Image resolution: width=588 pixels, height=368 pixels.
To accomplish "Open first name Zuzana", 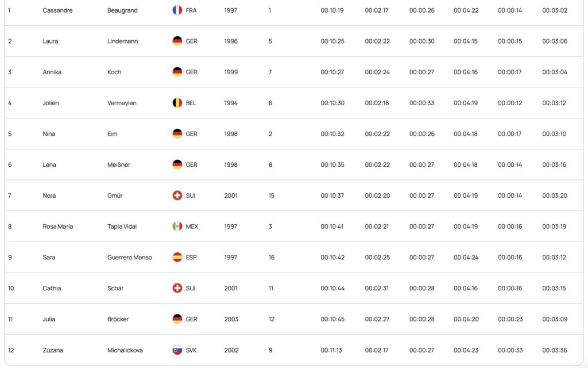I will (x=52, y=350).
